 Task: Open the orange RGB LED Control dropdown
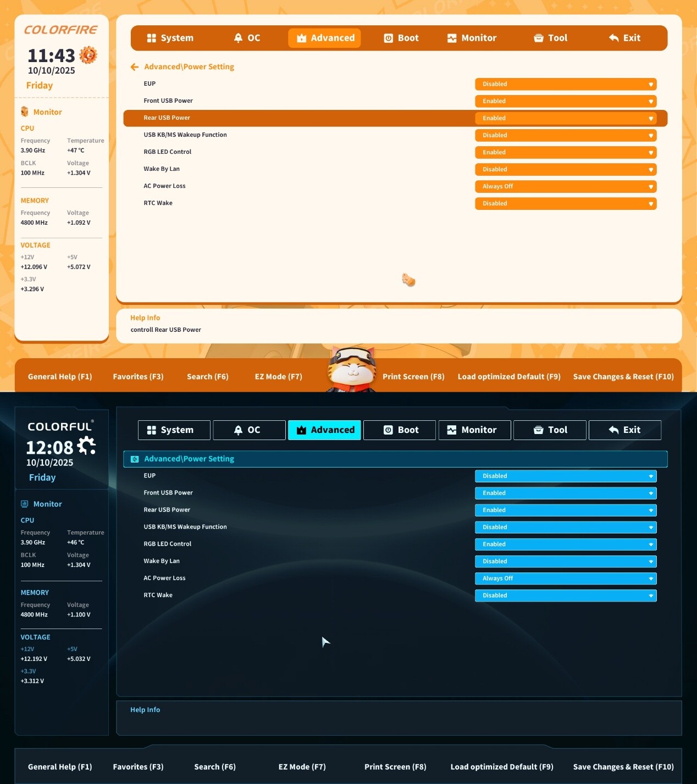click(x=565, y=152)
